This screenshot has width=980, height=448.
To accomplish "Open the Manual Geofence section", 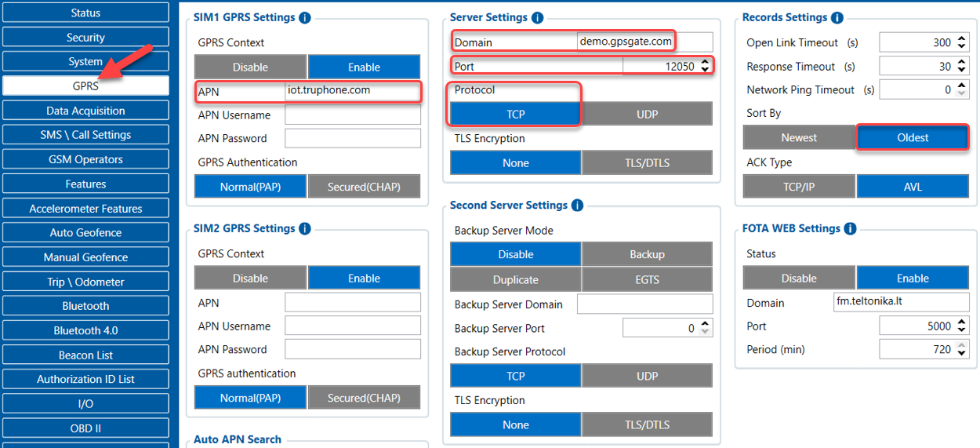I will 85,257.
